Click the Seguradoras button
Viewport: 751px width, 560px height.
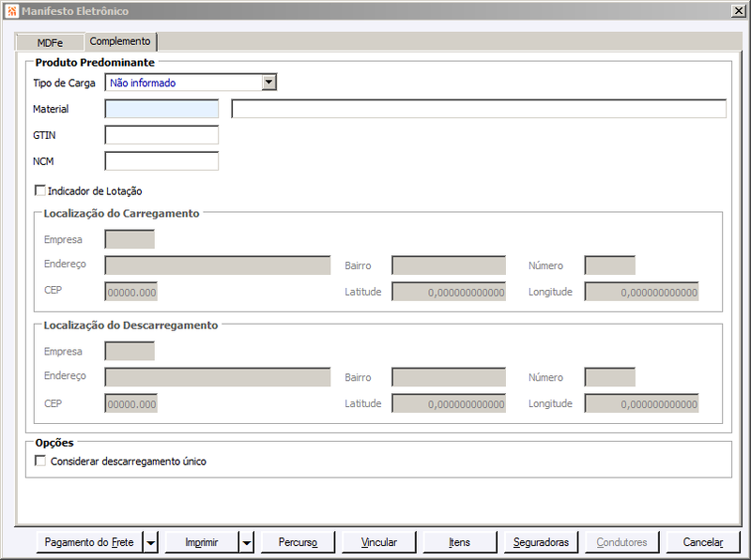[x=541, y=542]
